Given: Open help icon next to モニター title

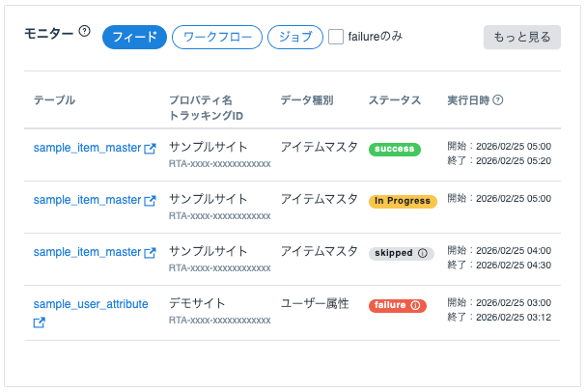Looking at the screenshot, I should tap(84, 31).
